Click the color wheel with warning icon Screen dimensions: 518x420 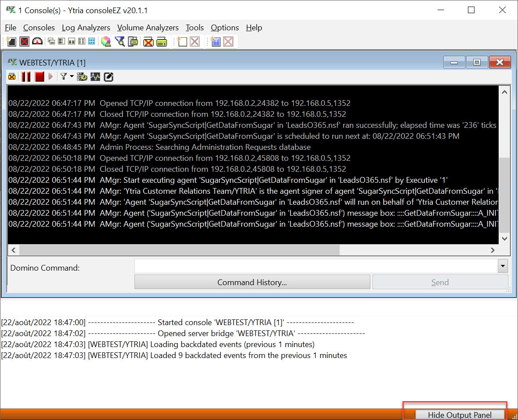click(x=105, y=42)
